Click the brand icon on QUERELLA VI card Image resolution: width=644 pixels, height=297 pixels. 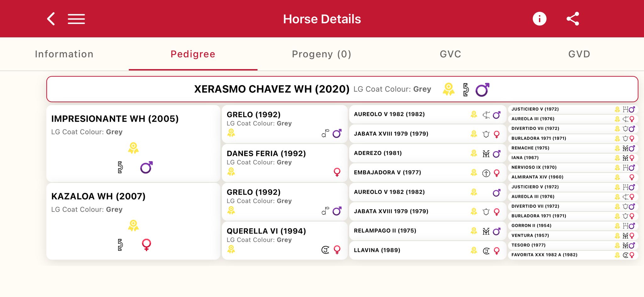point(325,250)
